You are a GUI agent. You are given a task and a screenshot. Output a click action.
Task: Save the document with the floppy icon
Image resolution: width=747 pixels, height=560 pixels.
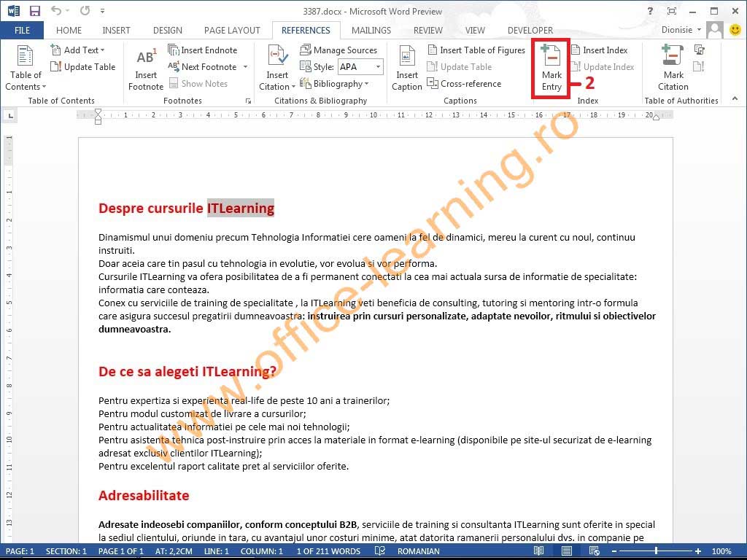click(35, 10)
